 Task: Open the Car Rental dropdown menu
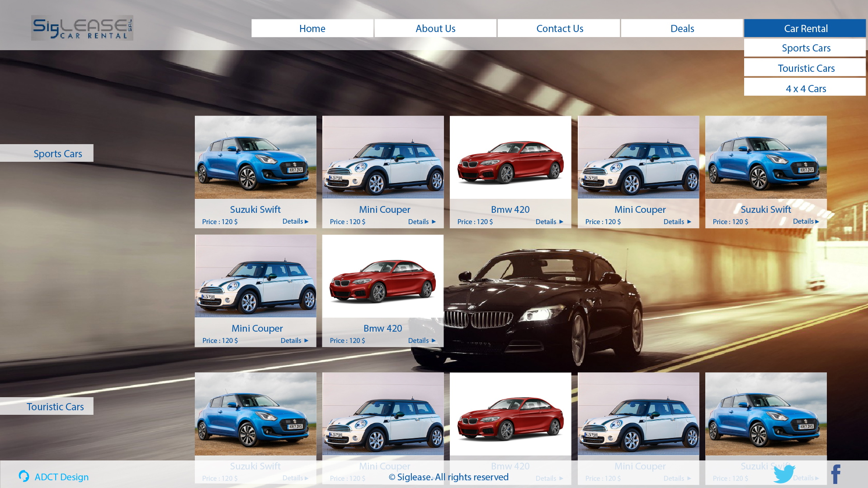click(x=805, y=28)
